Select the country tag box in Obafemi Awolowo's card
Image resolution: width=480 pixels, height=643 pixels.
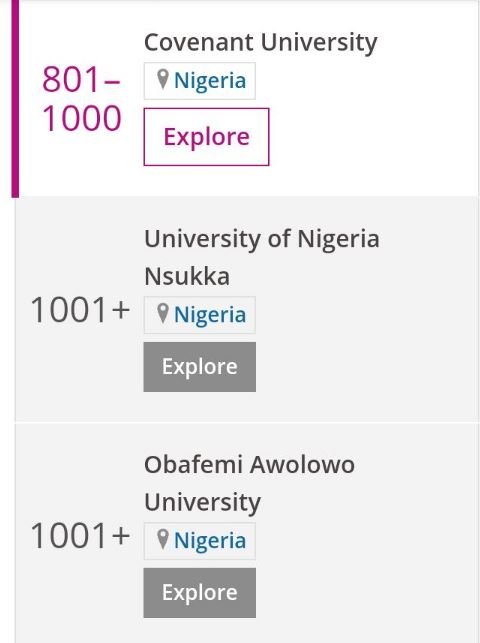200,541
